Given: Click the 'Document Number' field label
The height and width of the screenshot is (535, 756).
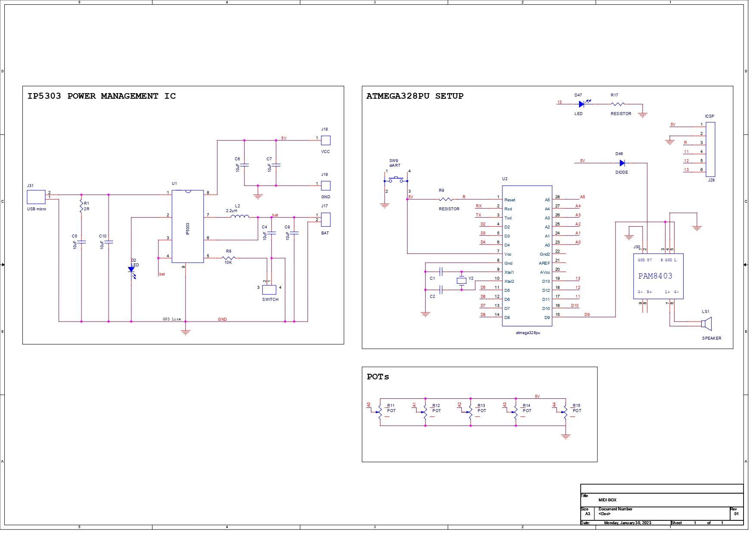Looking at the screenshot, I should [x=615, y=509].
